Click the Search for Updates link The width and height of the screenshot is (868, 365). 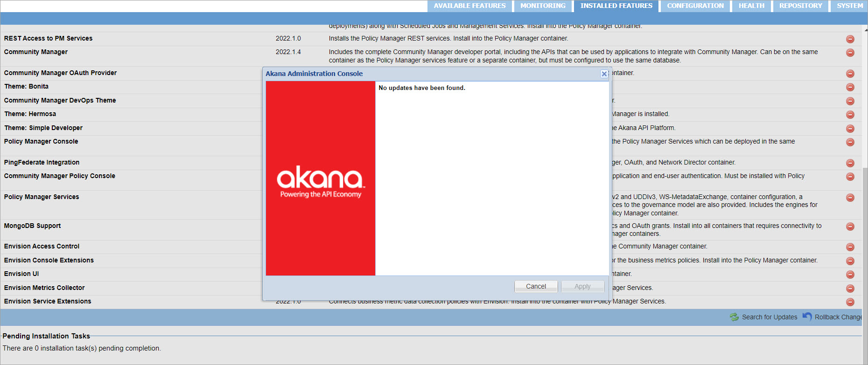(x=770, y=317)
